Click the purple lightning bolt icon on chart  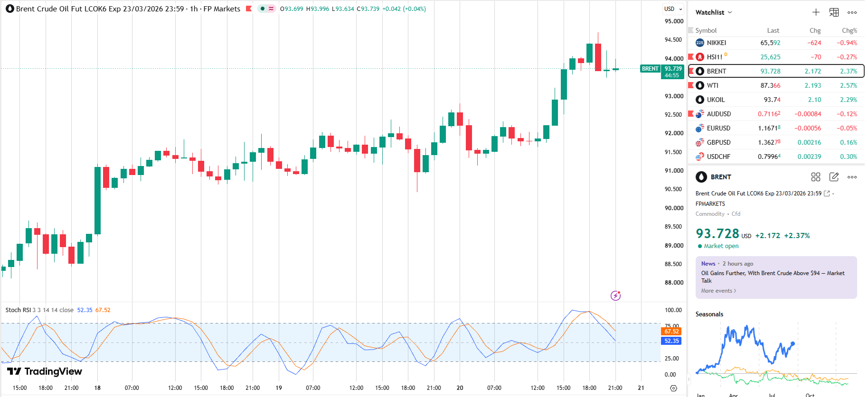[615, 295]
